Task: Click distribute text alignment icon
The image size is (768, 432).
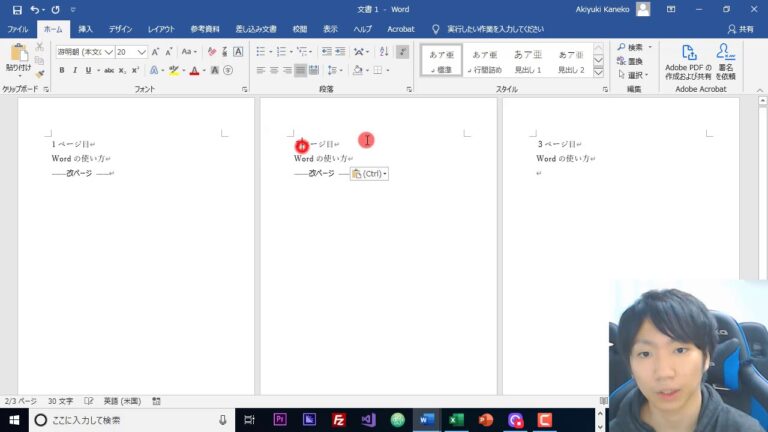Action: (314, 71)
